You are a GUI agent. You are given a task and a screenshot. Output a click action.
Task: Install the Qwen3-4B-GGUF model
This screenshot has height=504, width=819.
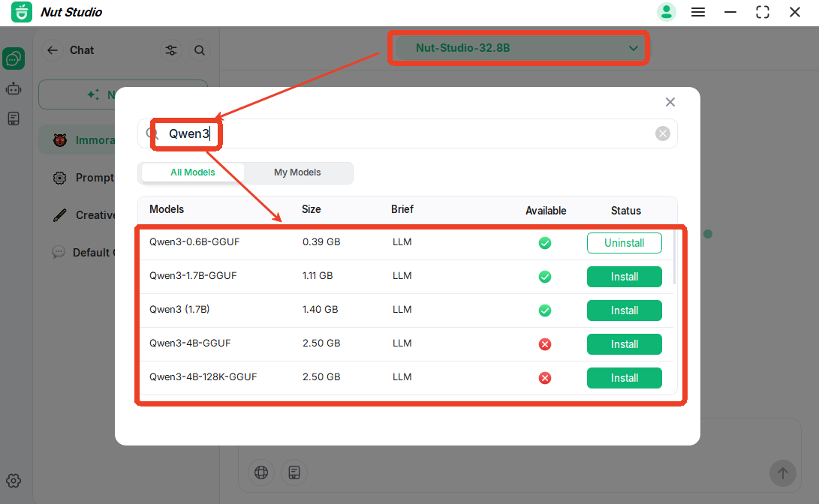(x=624, y=344)
